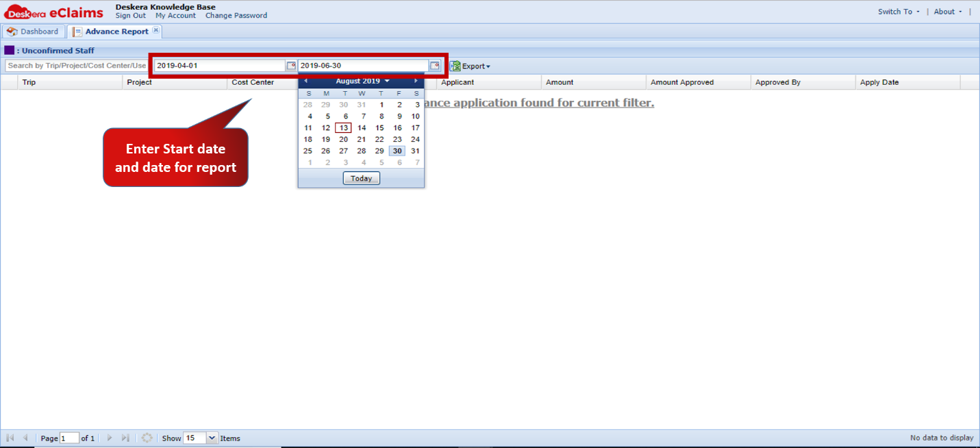Click the purple Unconfirmed Staff legend square

[x=9, y=50]
